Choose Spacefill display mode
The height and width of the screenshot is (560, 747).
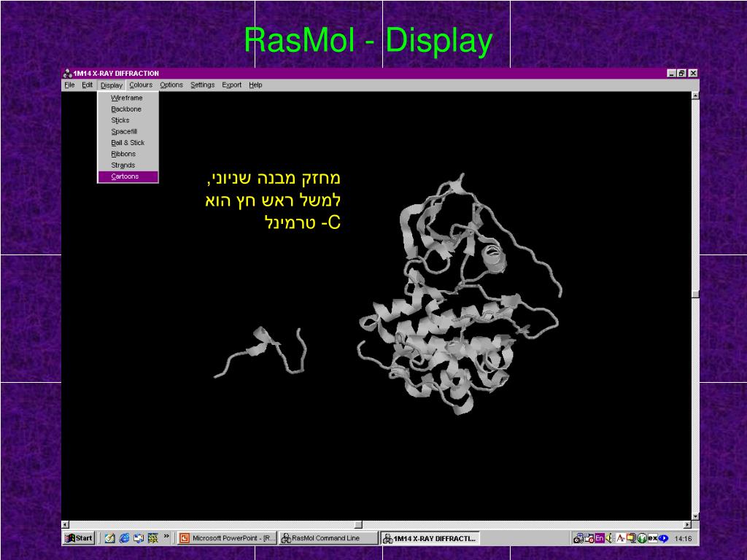(x=128, y=131)
